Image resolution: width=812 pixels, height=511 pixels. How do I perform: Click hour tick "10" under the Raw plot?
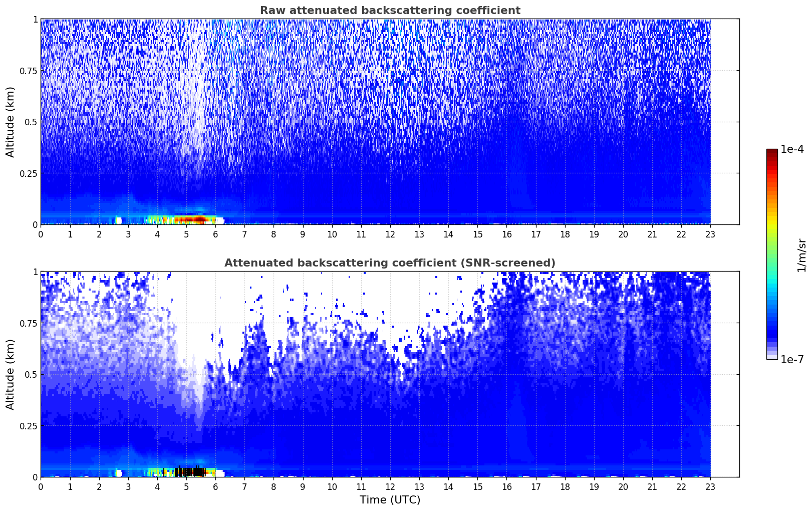[332, 234]
